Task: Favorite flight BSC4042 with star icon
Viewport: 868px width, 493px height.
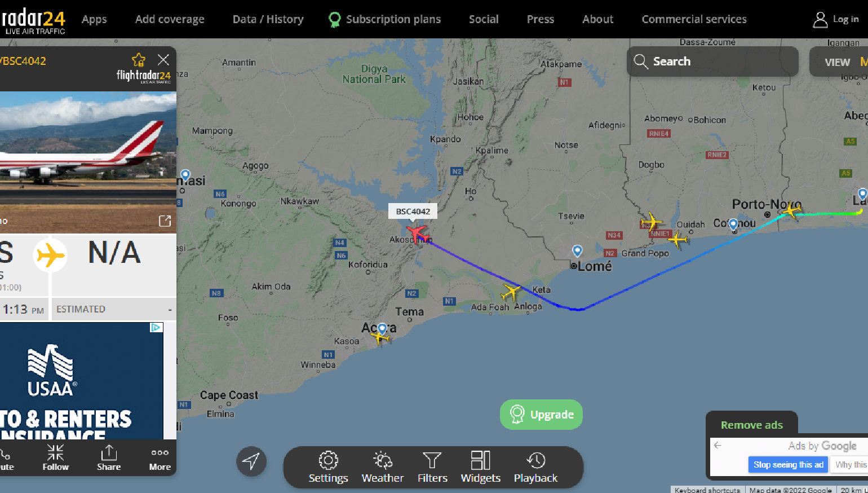Action: (x=139, y=60)
